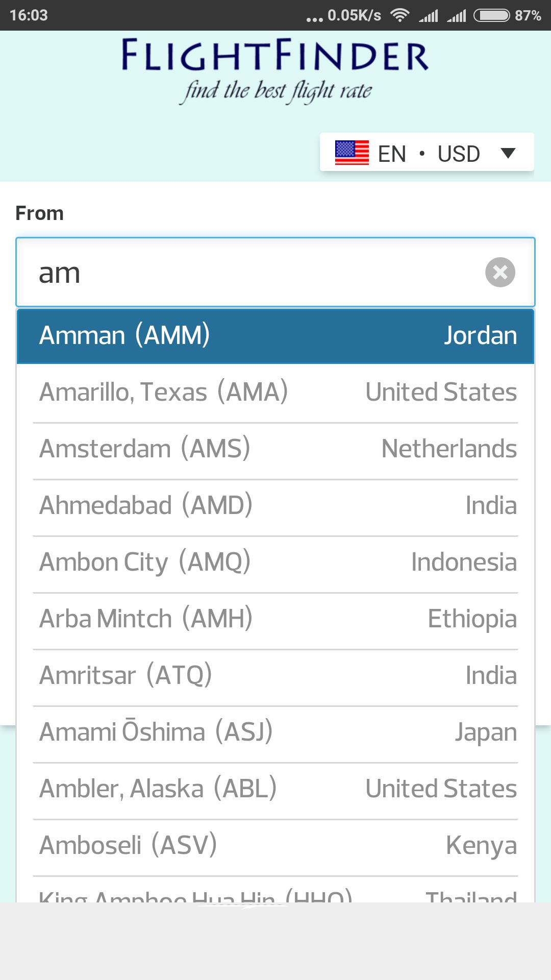Tap the EN USD label
The width and height of the screenshot is (551, 980).
point(429,153)
